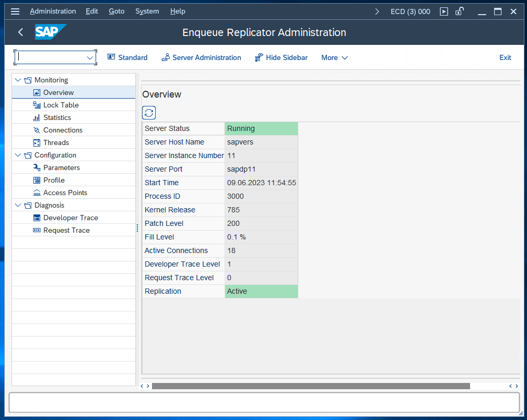Click the 'ECD (3) 000' system label
This screenshot has width=527, height=420.
pyautogui.click(x=411, y=12)
